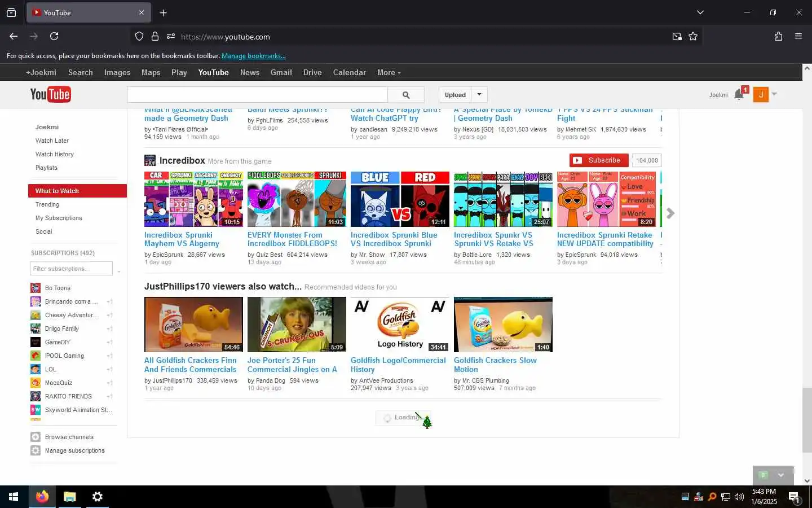Screen dimensions: 812x508
Task: Open the Joe Porter's jingles thumbnail
Action: point(297,325)
